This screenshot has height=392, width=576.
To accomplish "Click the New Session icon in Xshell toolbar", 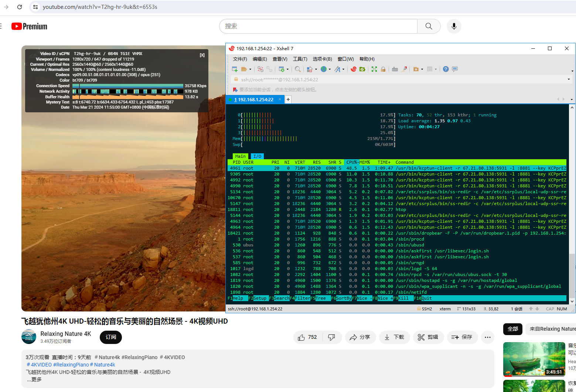I will 235,69.
